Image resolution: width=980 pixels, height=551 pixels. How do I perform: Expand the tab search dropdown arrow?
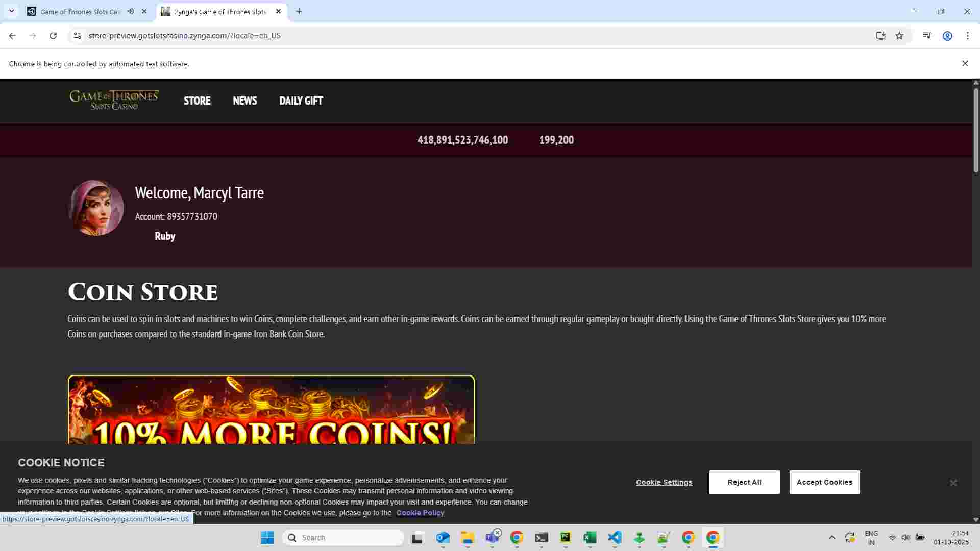(x=11, y=11)
